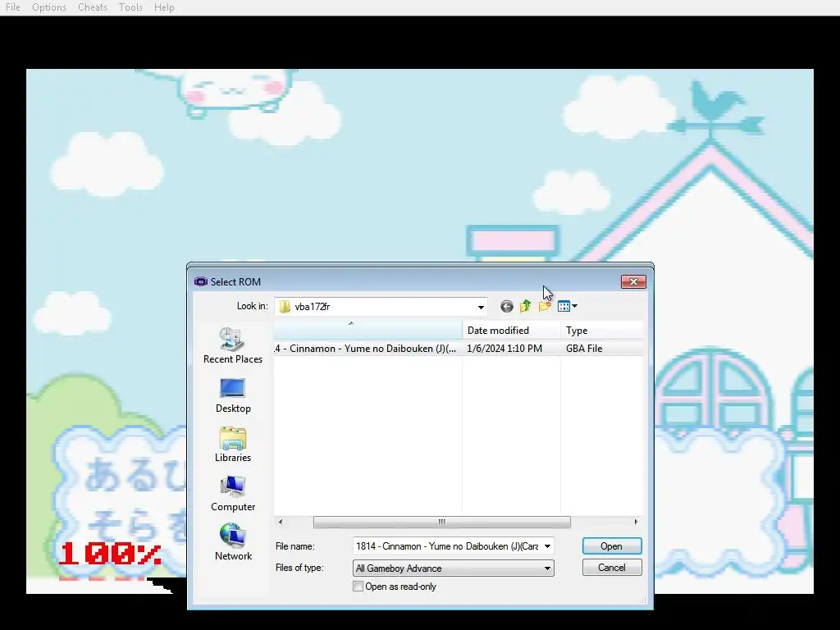Click the GBA File type cell
840x630 pixels.
pos(584,349)
